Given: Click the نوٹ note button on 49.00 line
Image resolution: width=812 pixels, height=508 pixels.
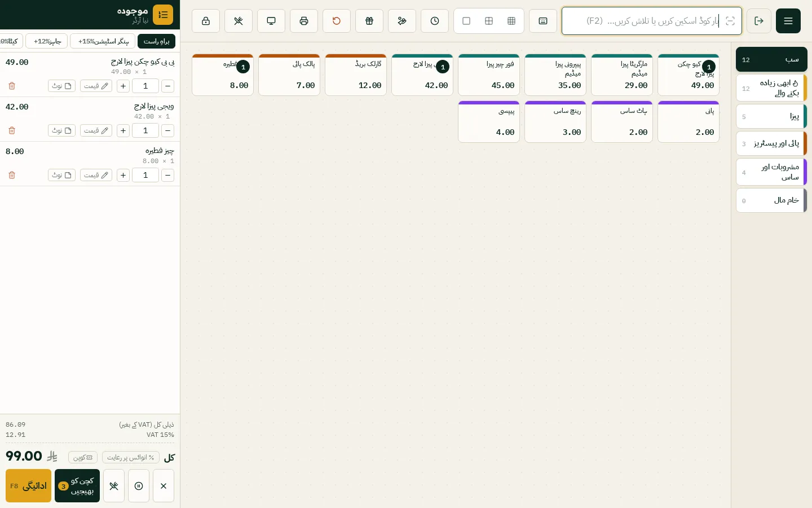Looking at the screenshot, I should point(61,86).
